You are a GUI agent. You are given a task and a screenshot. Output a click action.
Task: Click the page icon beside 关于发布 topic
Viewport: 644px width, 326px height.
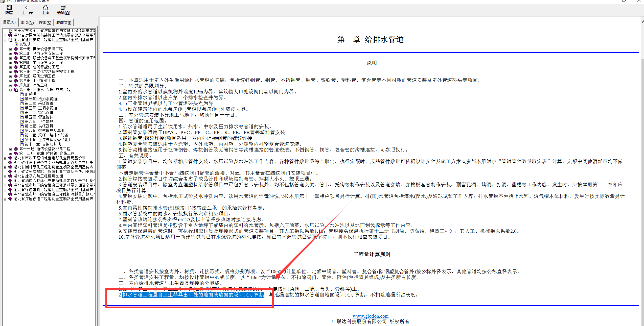pos(11,31)
